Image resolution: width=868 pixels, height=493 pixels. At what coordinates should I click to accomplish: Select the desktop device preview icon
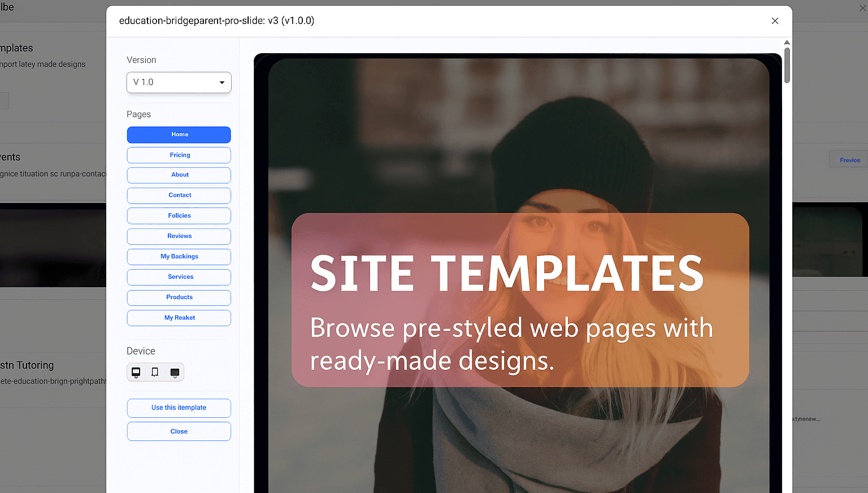(136, 372)
